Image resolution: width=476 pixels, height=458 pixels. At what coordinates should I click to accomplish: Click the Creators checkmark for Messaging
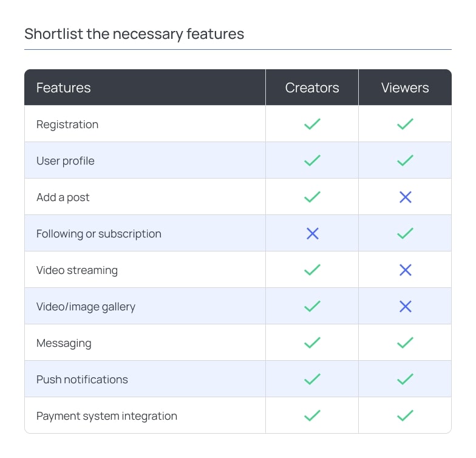click(x=312, y=343)
